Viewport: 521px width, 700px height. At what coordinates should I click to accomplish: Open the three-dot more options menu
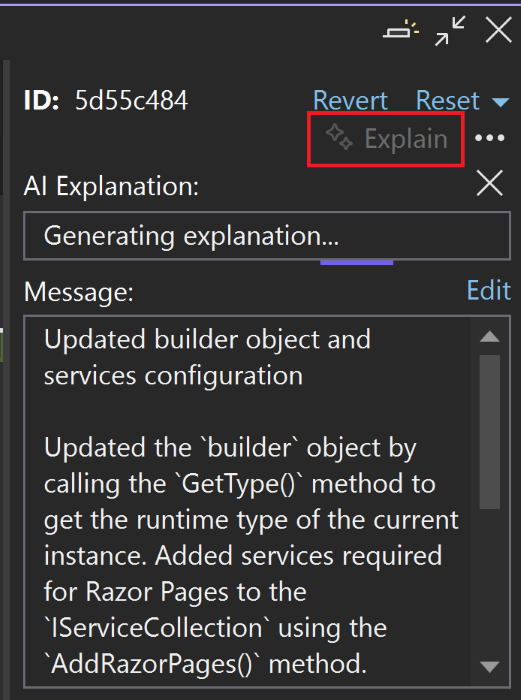[489, 138]
